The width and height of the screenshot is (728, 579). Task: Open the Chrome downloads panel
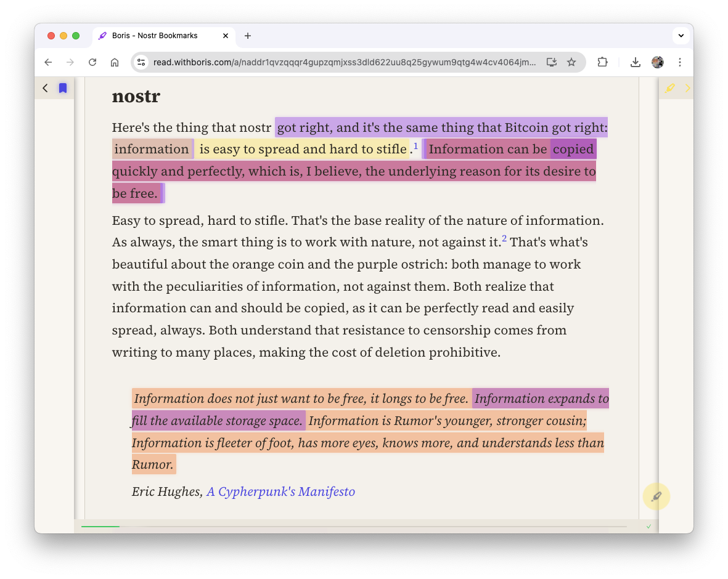(x=636, y=62)
